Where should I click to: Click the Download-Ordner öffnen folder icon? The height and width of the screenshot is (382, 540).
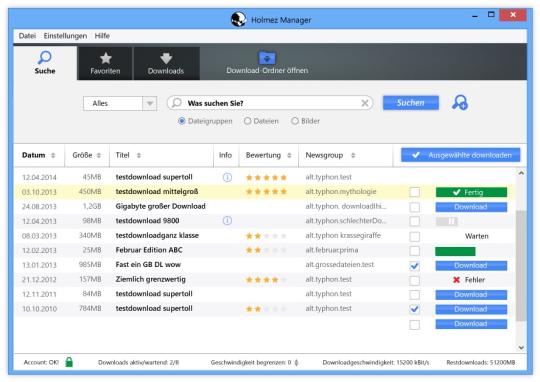coord(267,58)
